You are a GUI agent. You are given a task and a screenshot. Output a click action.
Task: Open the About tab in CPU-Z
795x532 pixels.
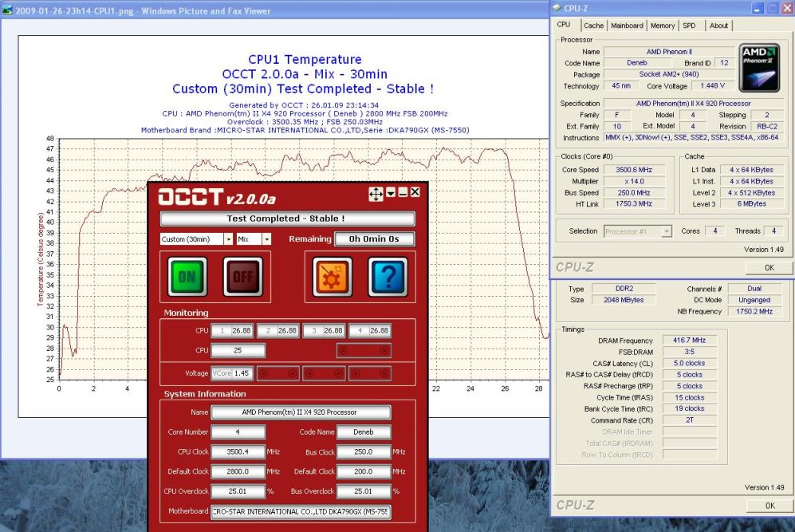pyautogui.click(x=718, y=26)
